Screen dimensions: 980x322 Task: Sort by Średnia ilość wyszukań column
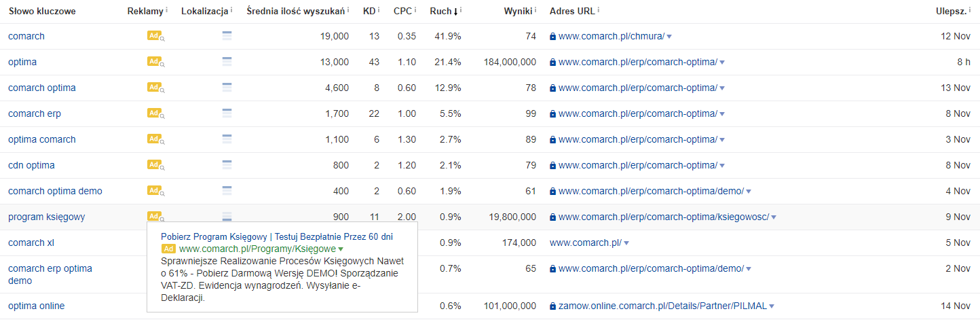[296, 12]
